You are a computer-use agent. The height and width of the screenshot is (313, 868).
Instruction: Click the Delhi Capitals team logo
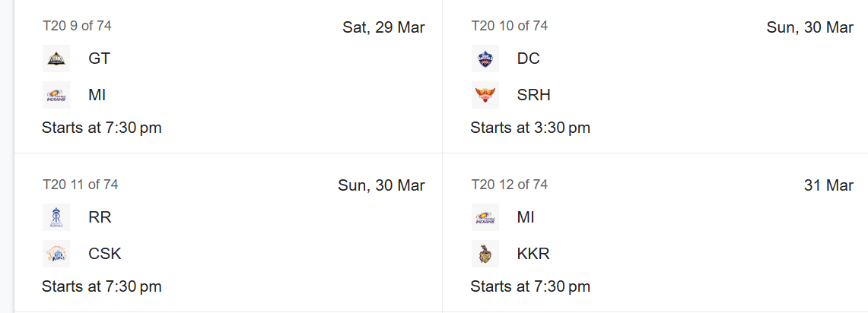[485, 58]
